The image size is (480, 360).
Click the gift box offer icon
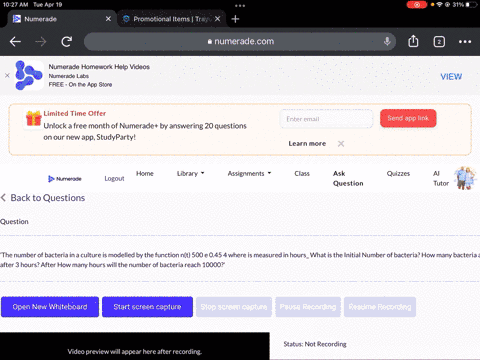click(x=34, y=118)
